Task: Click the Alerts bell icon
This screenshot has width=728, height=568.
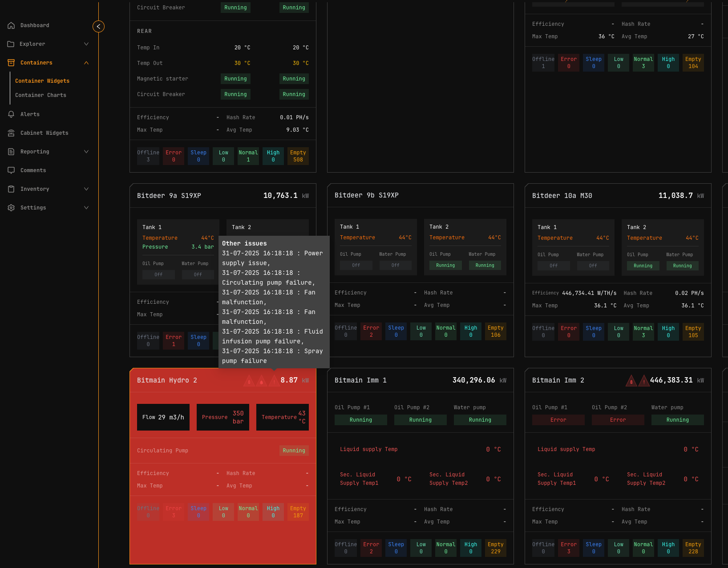Action: (x=11, y=114)
